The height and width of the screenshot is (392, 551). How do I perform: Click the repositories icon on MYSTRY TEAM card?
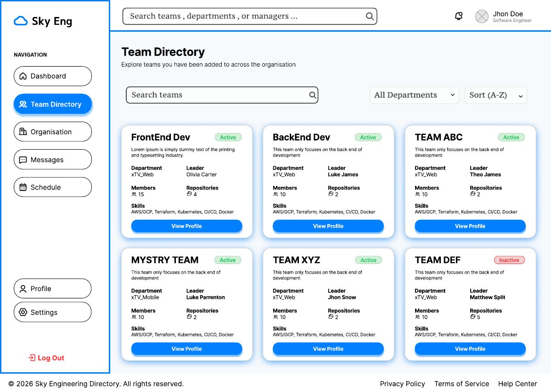(189, 316)
